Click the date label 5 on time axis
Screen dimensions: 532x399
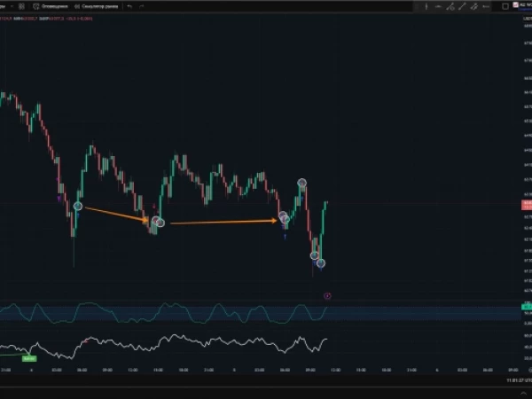[x=234, y=370]
